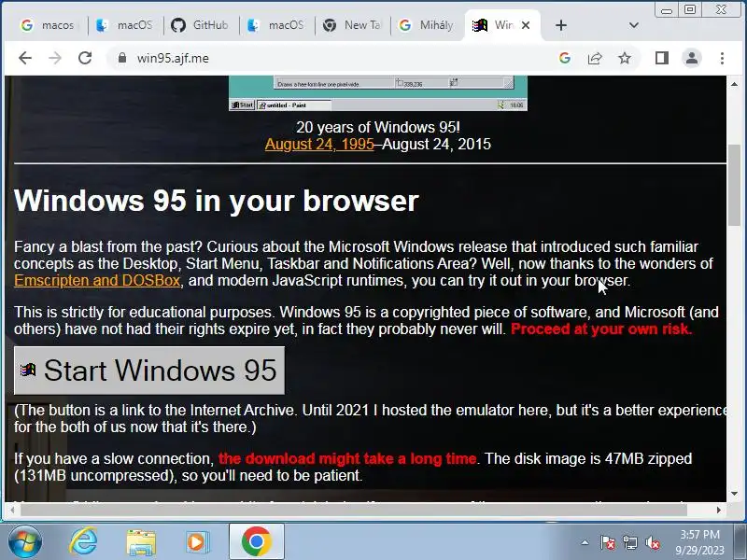Switch to the New Tab tab
The height and width of the screenshot is (560, 747).
point(352,25)
